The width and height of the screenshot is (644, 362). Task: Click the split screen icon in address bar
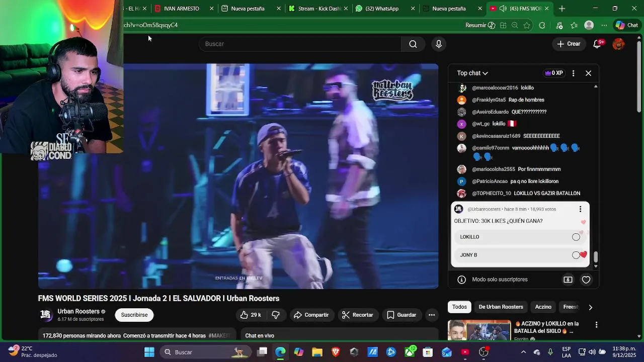point(503,25)
